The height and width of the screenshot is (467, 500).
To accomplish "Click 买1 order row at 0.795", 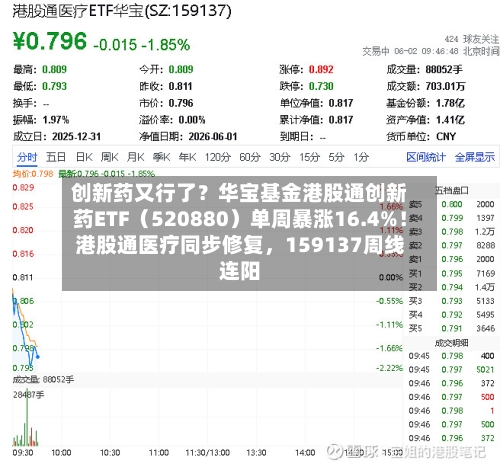I will (x=452, y=273).
